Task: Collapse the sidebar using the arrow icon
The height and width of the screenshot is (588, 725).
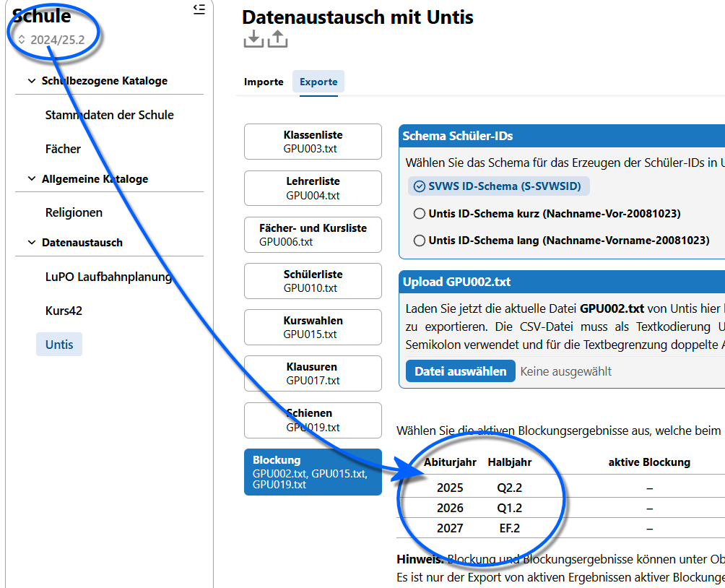Action: [199, 9]
